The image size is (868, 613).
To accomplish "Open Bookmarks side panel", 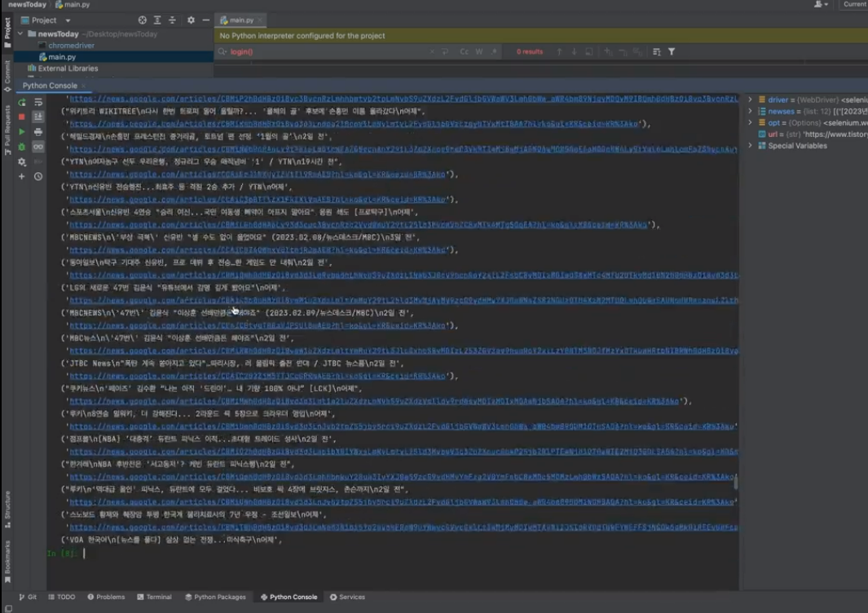I will tap(7, 562).
